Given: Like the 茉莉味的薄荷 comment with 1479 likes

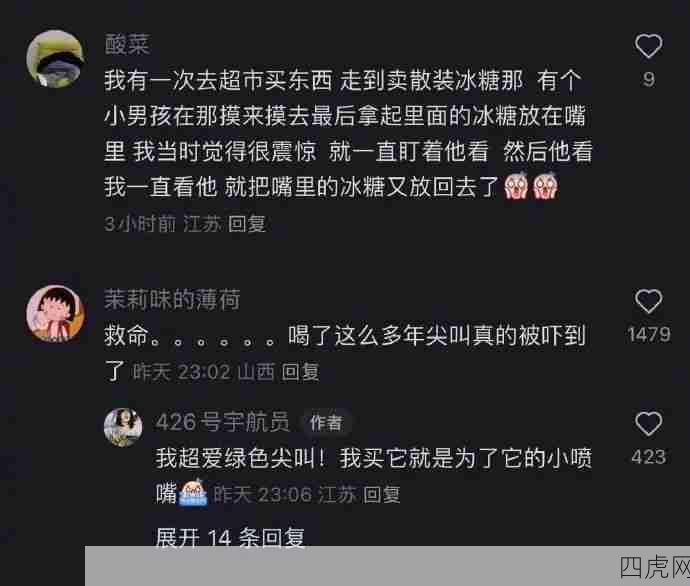Looking at the screenshot, I should click(x=648, y=301).
